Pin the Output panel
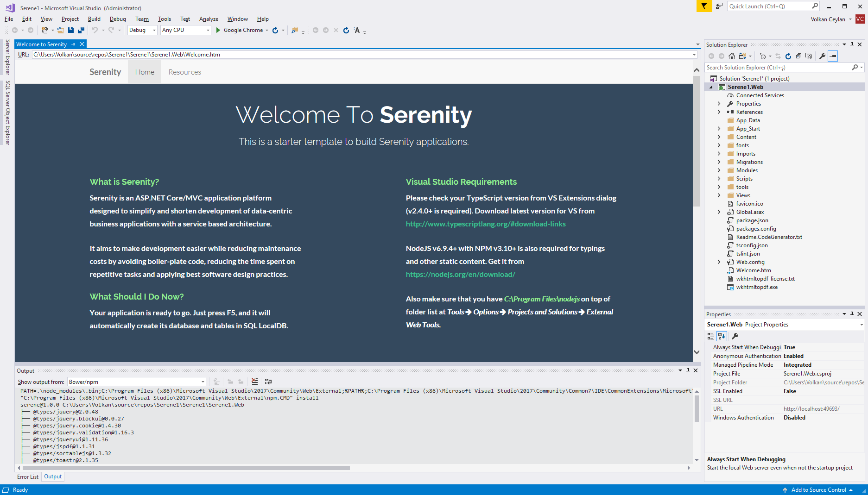The height and width of the screenshot is (495, 868). 688,370
